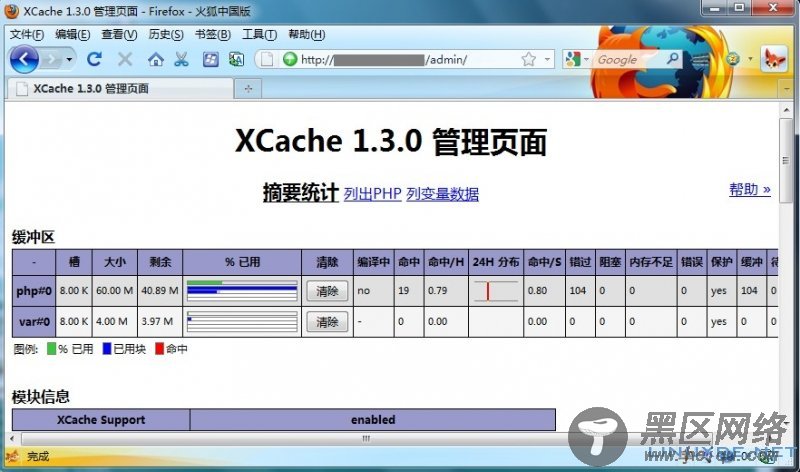
Task: Click red 命中 legend swatch
Action: [x=159, y=349]
